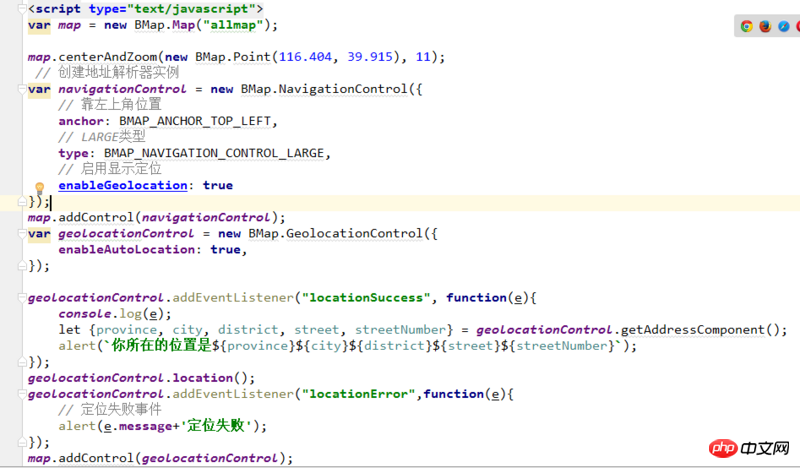This screenshot has width=800, height=468.
Task: Open preview in Firefox browser icon
Action: tap(765, 26)
